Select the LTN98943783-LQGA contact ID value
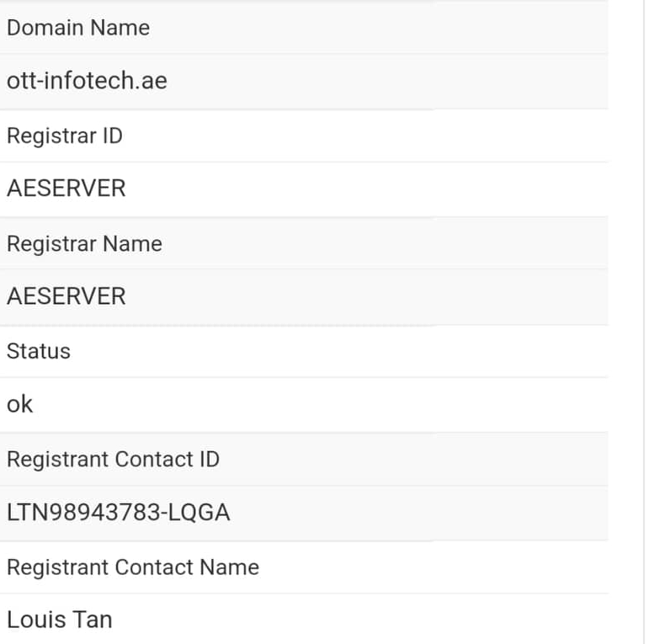 [118, 512]
